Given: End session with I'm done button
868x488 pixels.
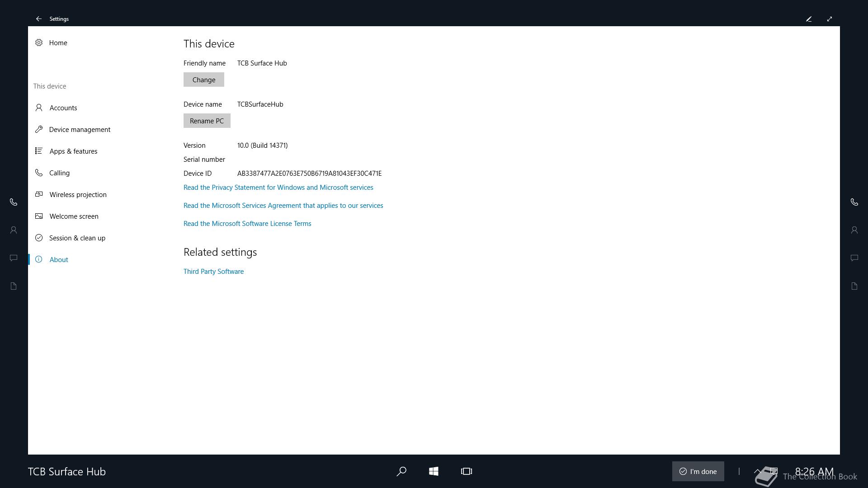Looking at the screenshot, I should [x=698, y=471].
